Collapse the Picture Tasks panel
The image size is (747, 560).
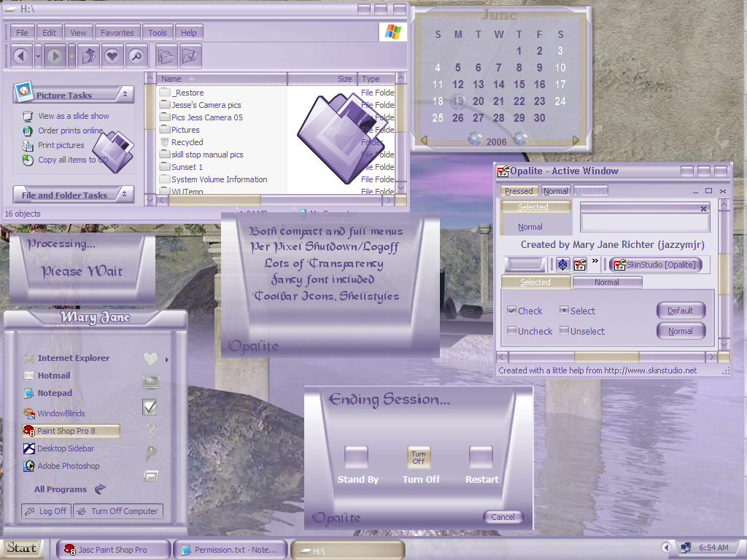point(125,94)
